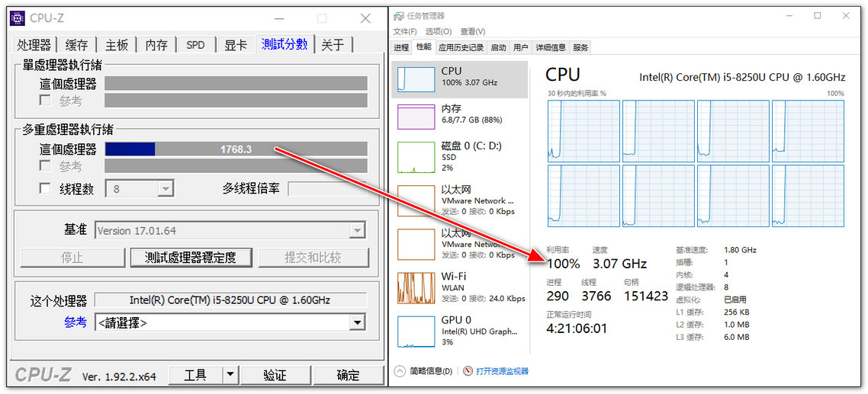The height and width of the screenshot is (394, 868).
Task: Switch to 显卡 tab in CPU-Z
Action: (235, 45)
